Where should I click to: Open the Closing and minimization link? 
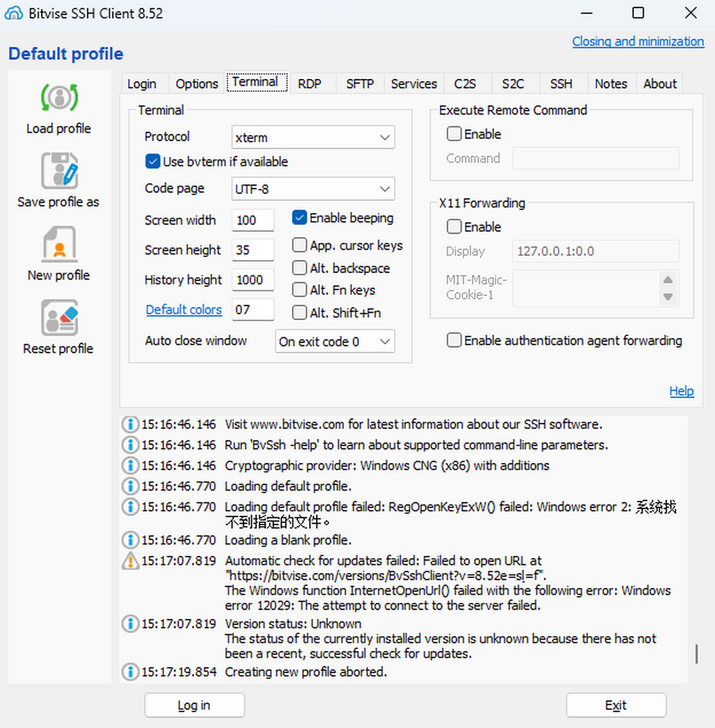638,41
